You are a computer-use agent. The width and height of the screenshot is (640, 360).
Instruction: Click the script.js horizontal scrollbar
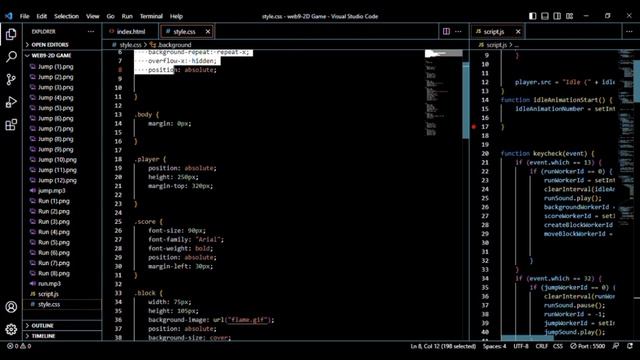pos(527,338)
